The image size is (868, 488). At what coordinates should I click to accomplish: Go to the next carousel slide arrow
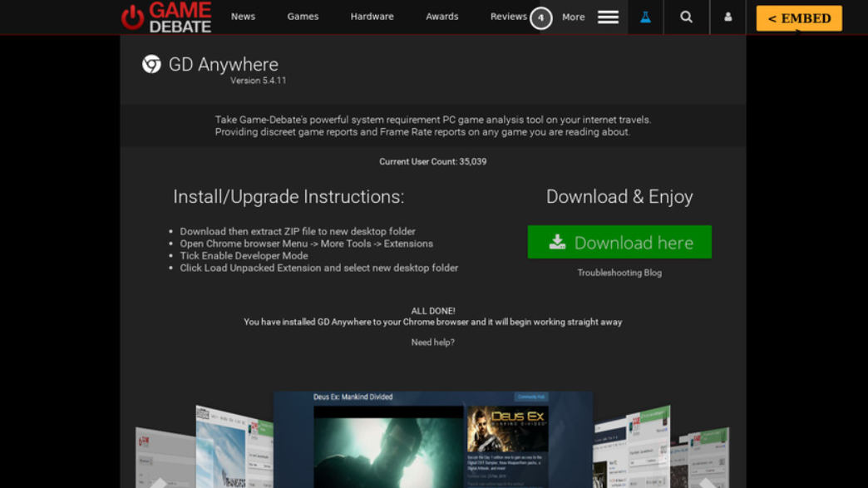point(708,482)
